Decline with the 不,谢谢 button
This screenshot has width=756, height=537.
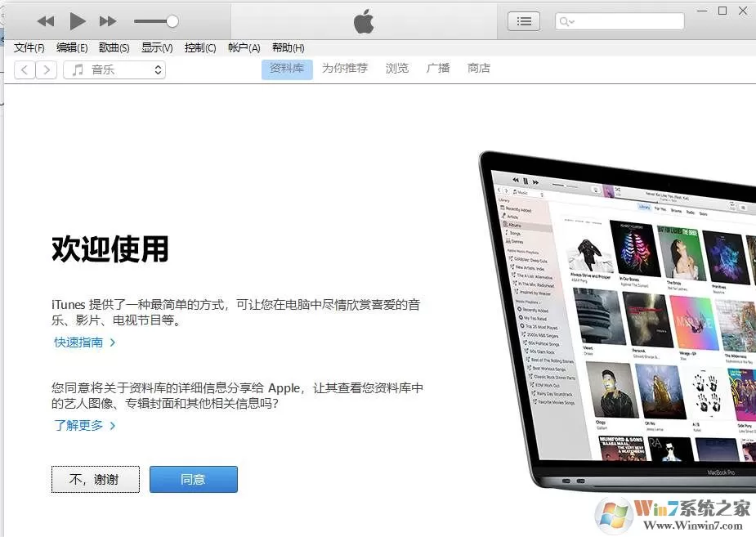click(96, 479)
